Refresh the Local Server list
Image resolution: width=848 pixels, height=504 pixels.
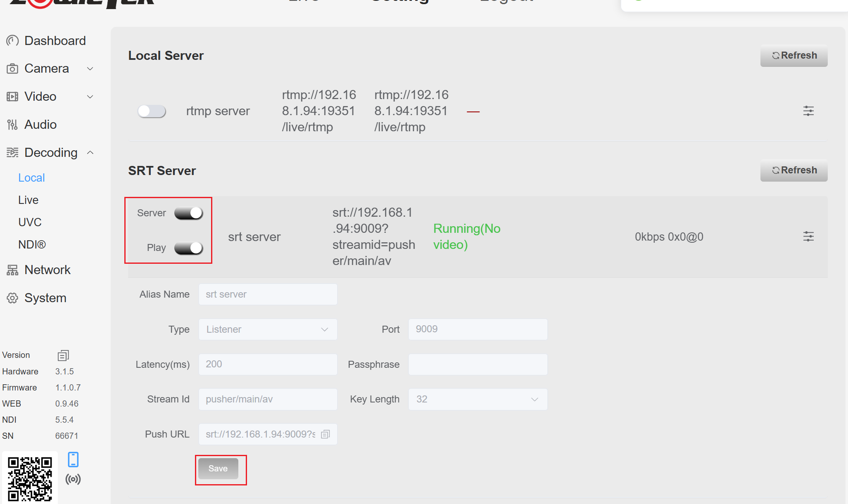click(x=793, y=56)
